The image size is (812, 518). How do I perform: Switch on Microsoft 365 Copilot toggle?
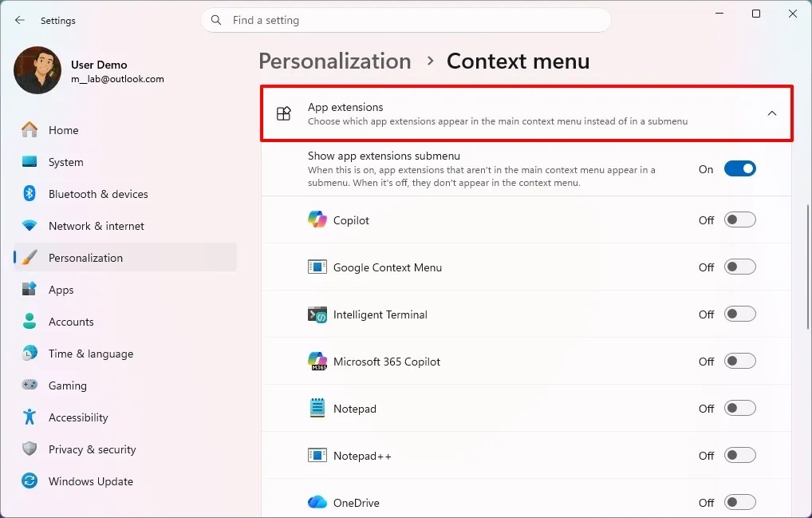pos(739,361)
